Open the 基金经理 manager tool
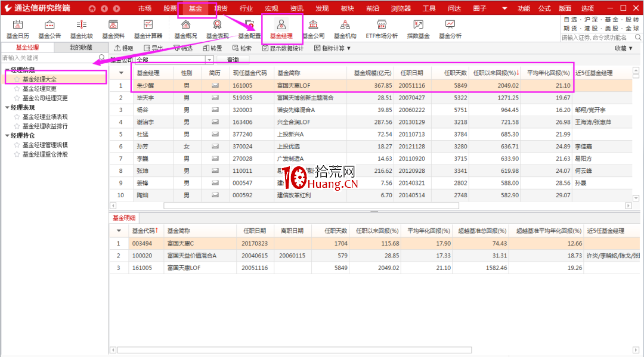The width and height of the screenshot is (644, 357). click(281, 30)
